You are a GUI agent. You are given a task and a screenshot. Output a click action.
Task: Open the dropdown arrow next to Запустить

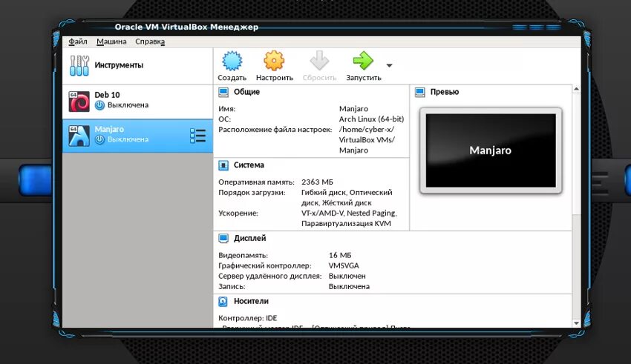tap(389, 65)
